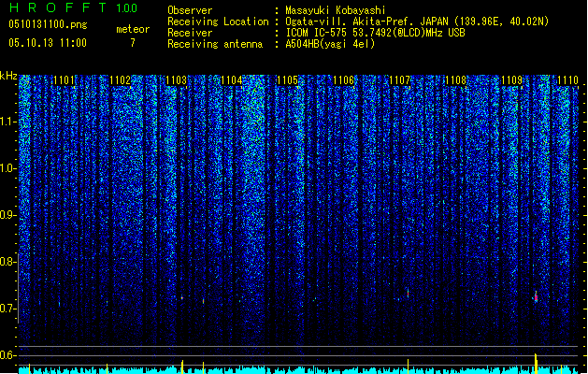This screenshot has width=588, height=374.
Task: Click the meteor count value 7
Action: [x=133, y=43]
